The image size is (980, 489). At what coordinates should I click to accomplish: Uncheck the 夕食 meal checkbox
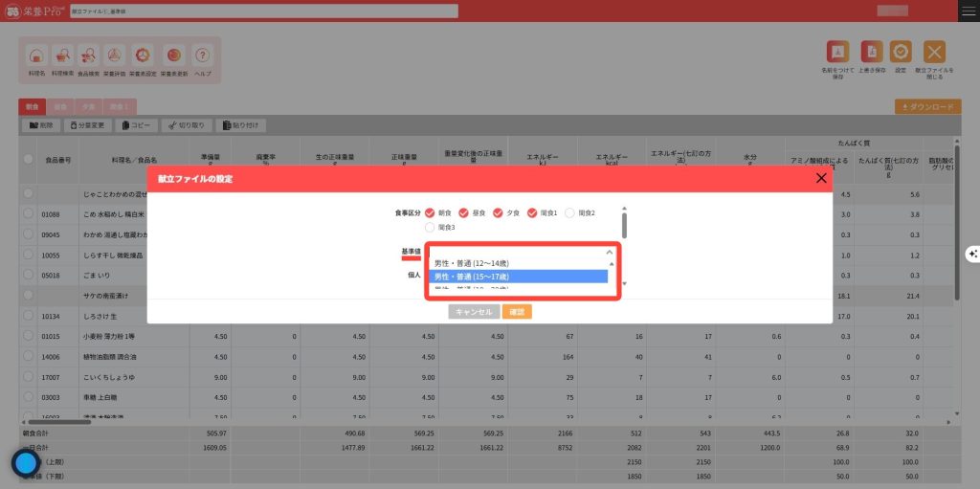tap(499, 212)
